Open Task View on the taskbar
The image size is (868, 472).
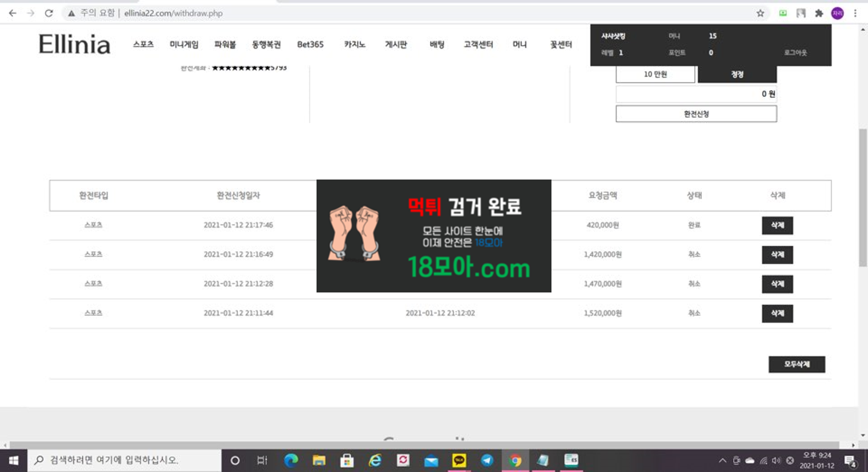(262, 460)
